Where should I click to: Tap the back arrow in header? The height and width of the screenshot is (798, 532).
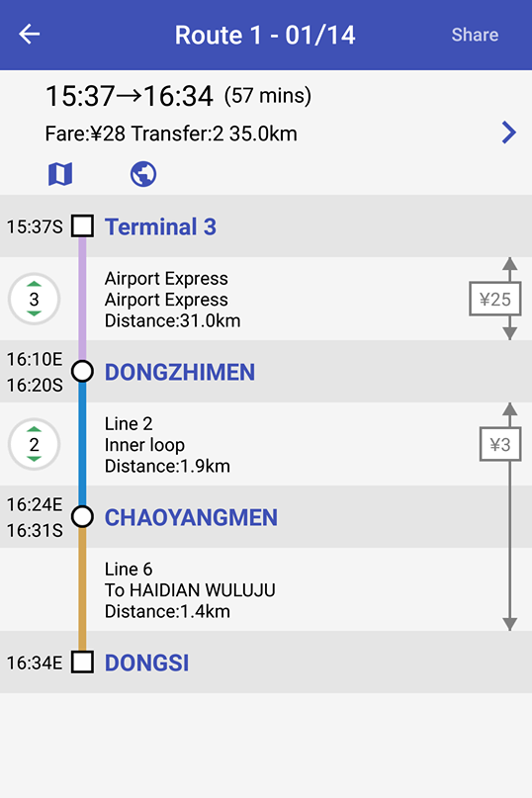coord(30,35)
